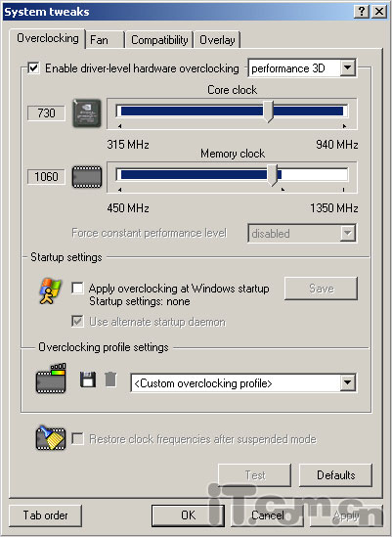Save overclocking profile with floppy disk icon
The width and height of the screenshot is (392, 537).
[88, 380]
